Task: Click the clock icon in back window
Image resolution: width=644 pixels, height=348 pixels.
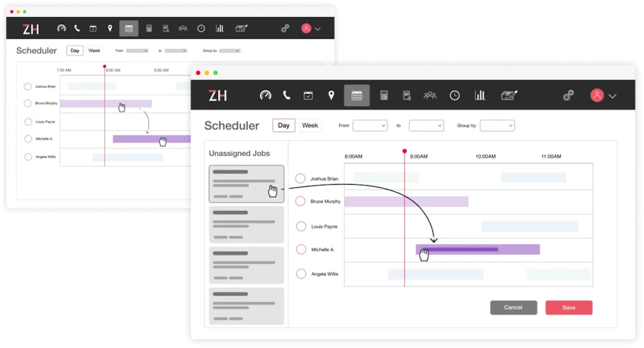Action: pyautogui.click(x=201, y=28)
